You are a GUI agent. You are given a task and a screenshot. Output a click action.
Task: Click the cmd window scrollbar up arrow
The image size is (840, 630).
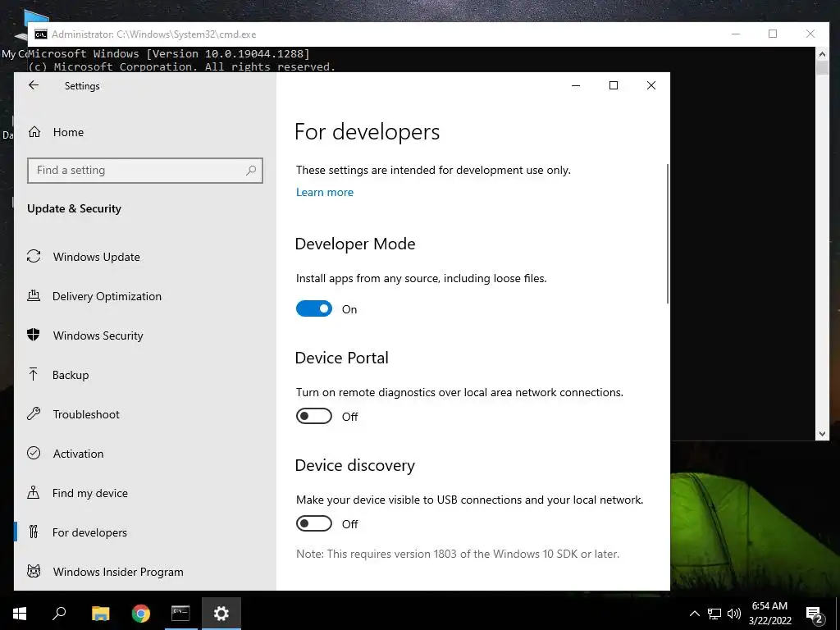tap(822, 53)
